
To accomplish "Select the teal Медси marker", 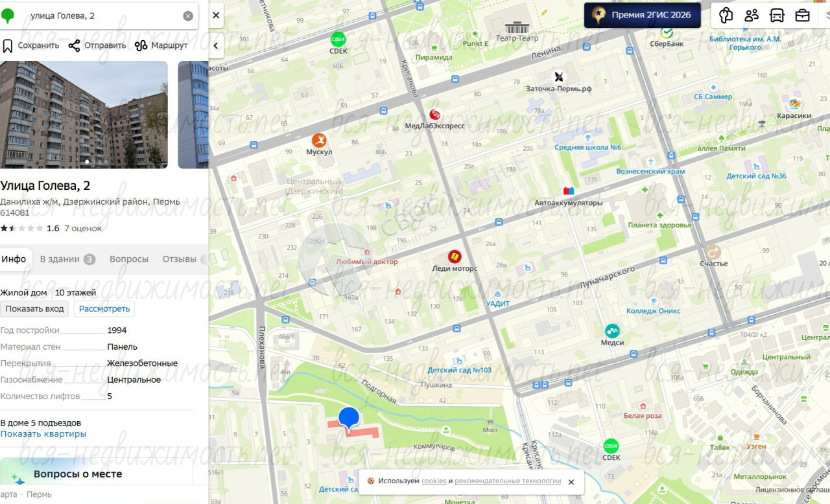I will click(x=612, y=331).
